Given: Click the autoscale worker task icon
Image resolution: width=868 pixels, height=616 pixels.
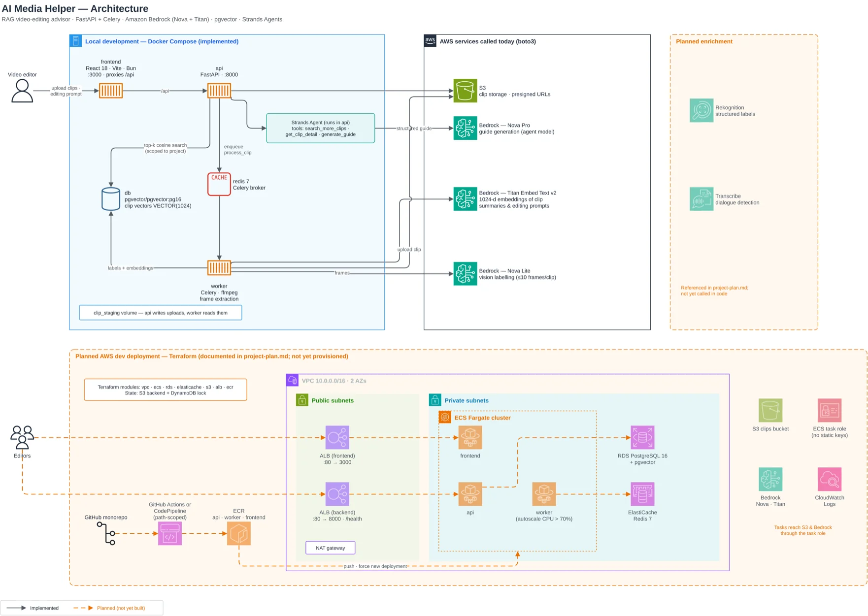Looking at the screenshot, I should (x=544, y=494).
